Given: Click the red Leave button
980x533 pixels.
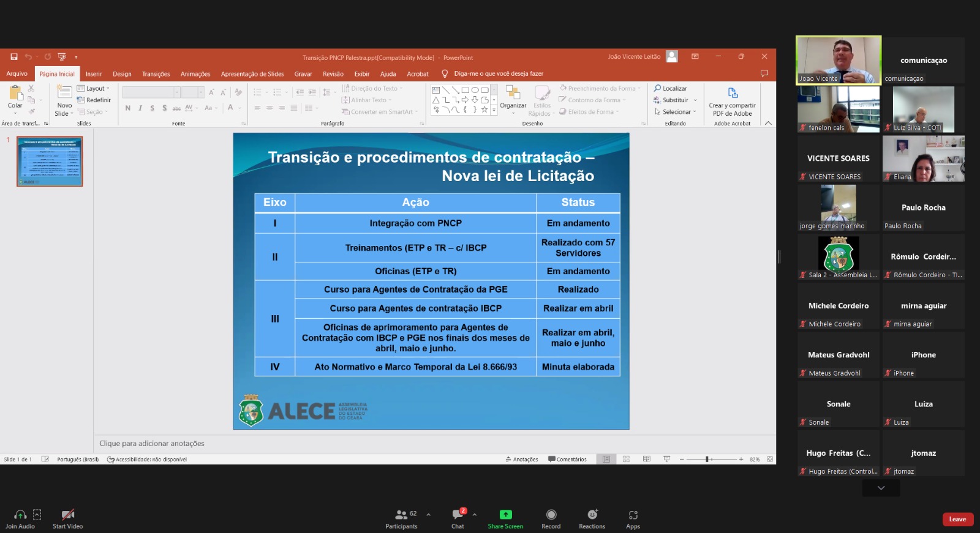Looking at the screenshot, I should click(957, 520).
